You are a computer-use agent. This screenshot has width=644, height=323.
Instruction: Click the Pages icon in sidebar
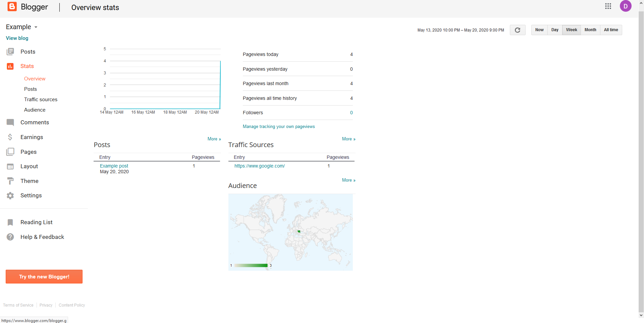pyautogui.click(x=10, y=152)
